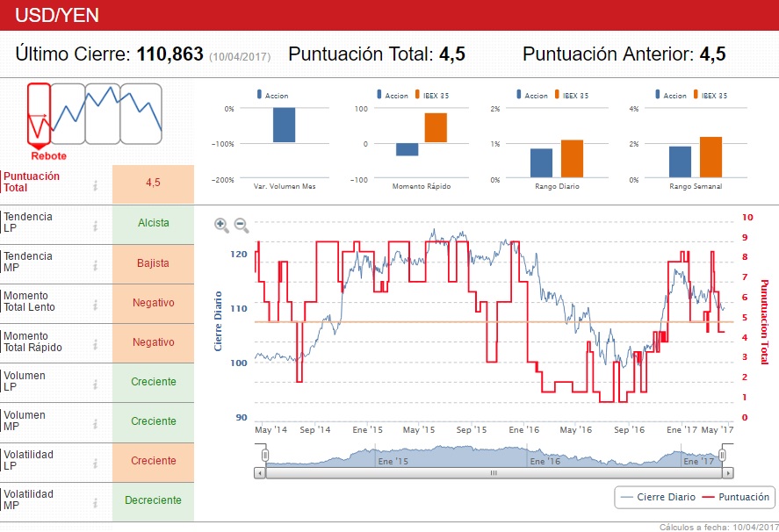779x532 pixels.
Task: Open info icon for Tendencia MP
Action: (x=95, y=266)
